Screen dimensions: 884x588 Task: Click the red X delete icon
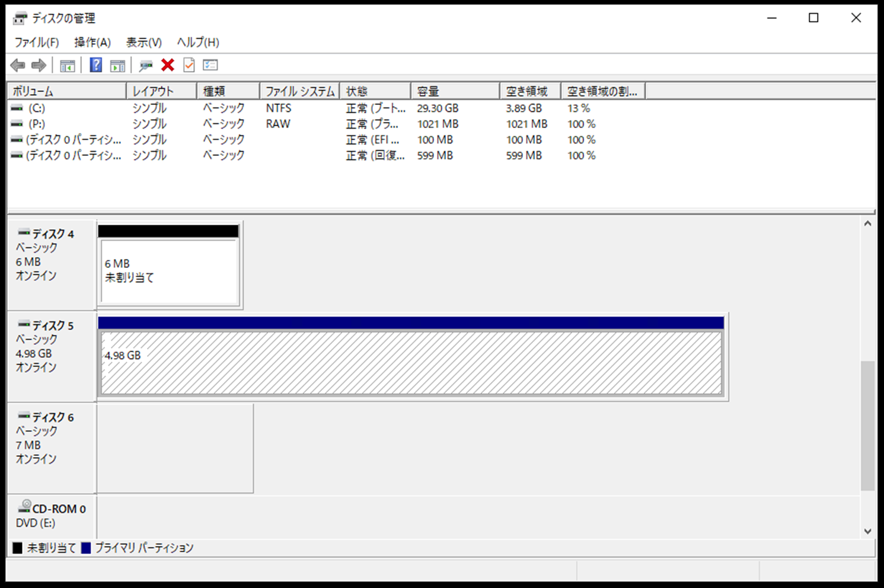pos(168,65)
